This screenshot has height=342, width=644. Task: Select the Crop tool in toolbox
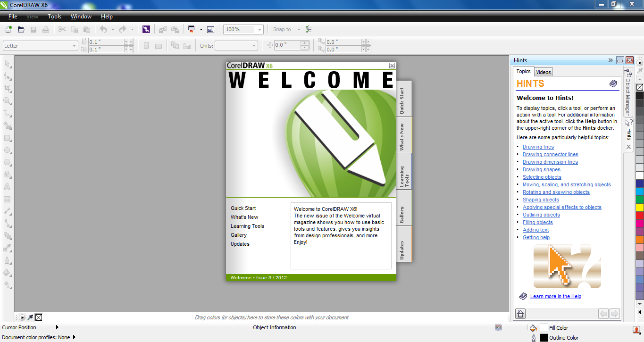(8, 88)
